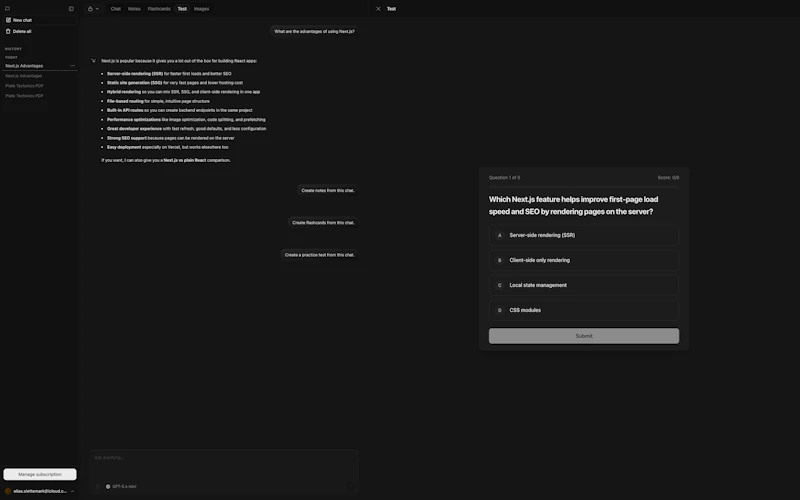Open the lock visibility dropdown
The image size is (800, 500).
click(x=93, y=9)
